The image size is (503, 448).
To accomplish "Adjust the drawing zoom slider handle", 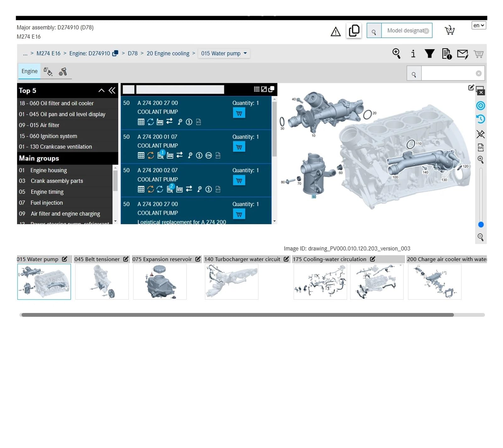I will [481, 225].
